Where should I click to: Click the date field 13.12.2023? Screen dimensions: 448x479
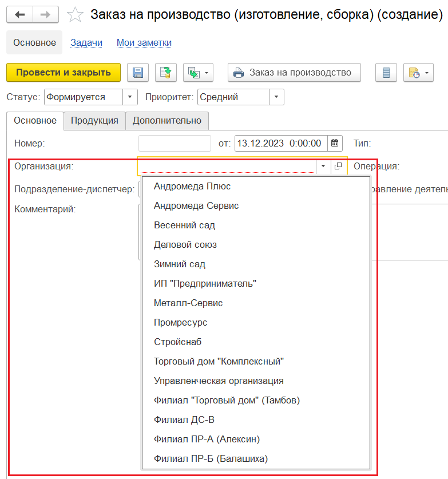point(281,143)
